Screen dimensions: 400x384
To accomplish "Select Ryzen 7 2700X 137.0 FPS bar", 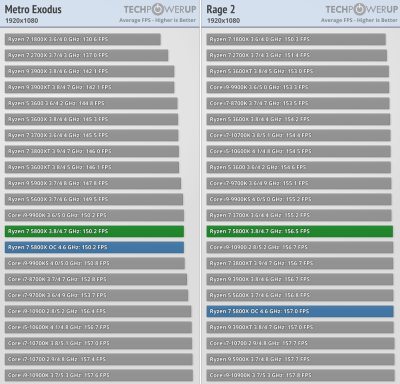I will click(86, 55).
